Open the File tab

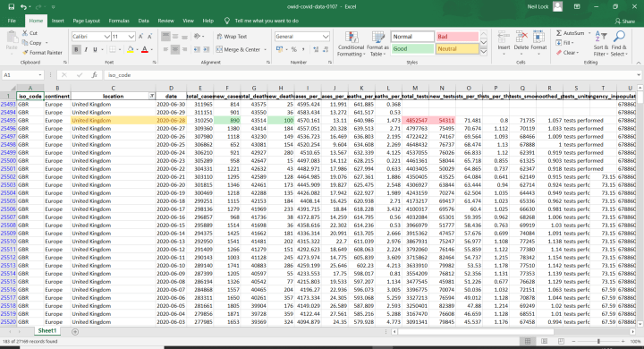click(12, 21)
